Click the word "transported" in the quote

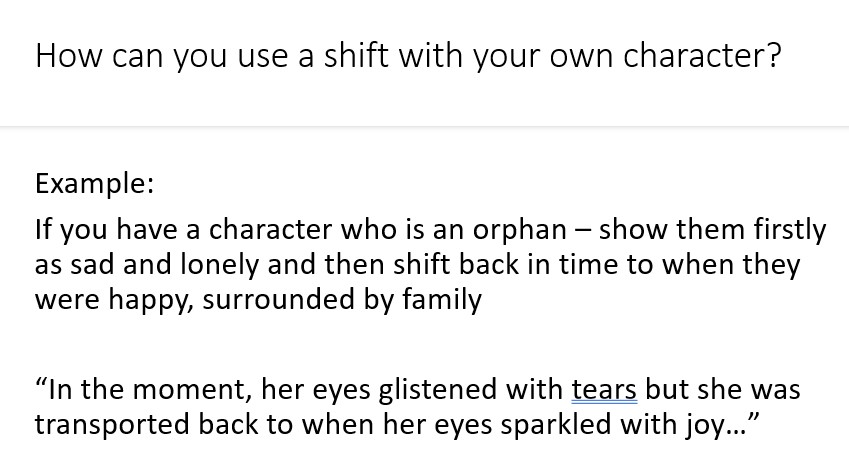click(113, 425)
